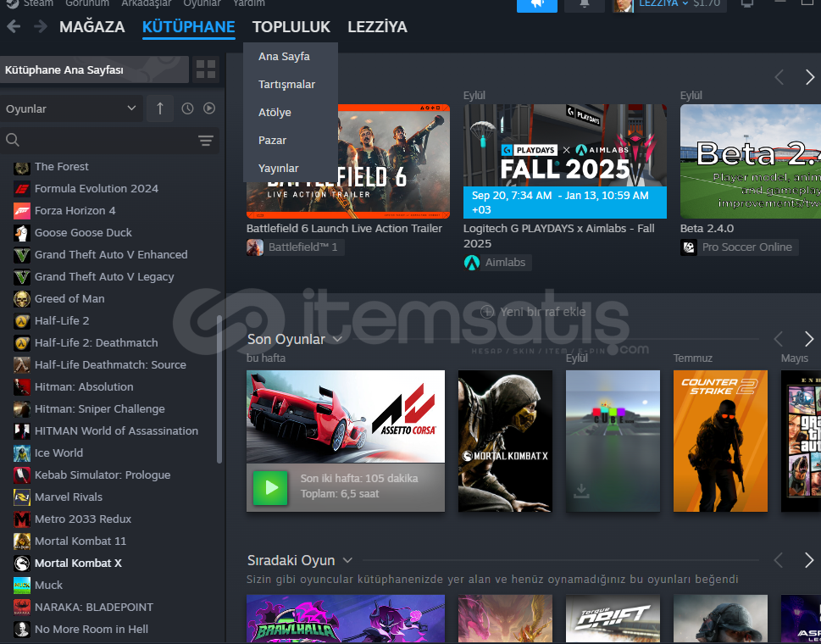Click the library search input field
This screenshot has width=821, height=644.
click(102, 141)
